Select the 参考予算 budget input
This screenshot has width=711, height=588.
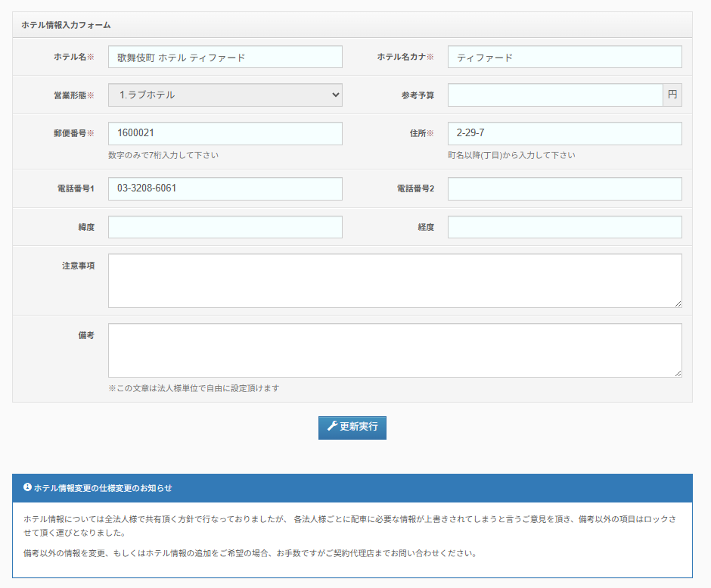click(x=554, y=95)
